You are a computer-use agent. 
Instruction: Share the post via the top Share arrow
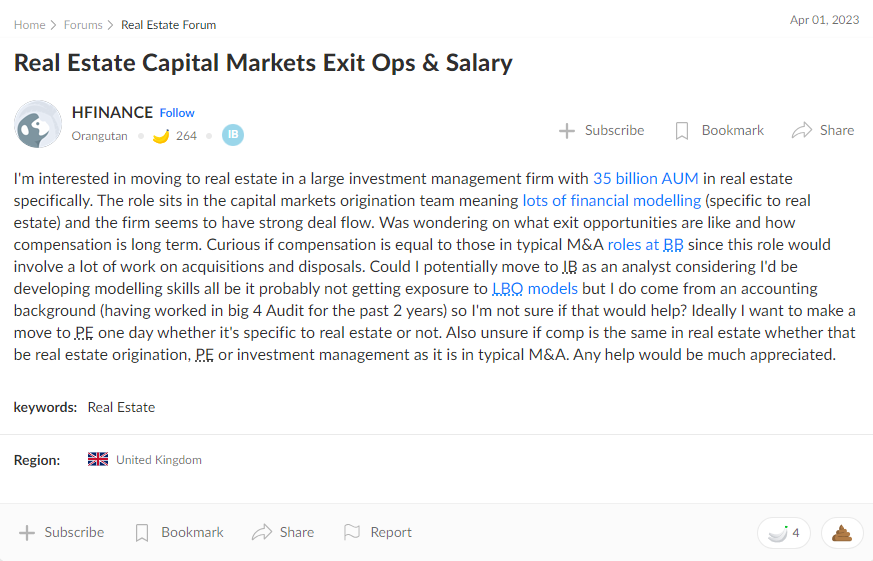pos(801,130)
